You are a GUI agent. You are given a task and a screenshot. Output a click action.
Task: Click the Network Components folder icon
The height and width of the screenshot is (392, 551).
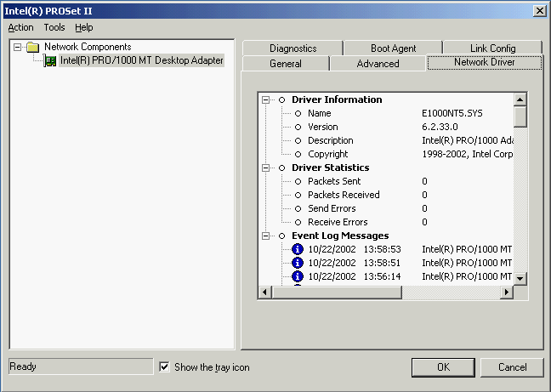[32, 47]
